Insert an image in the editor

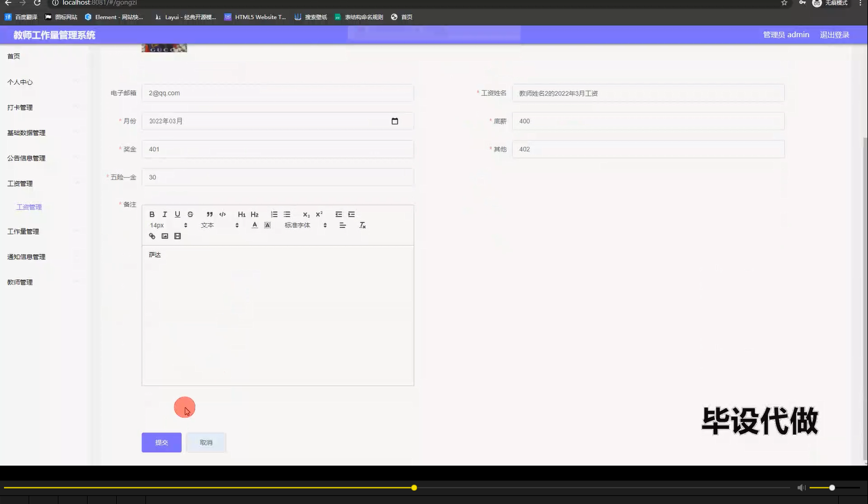[165, 236]
